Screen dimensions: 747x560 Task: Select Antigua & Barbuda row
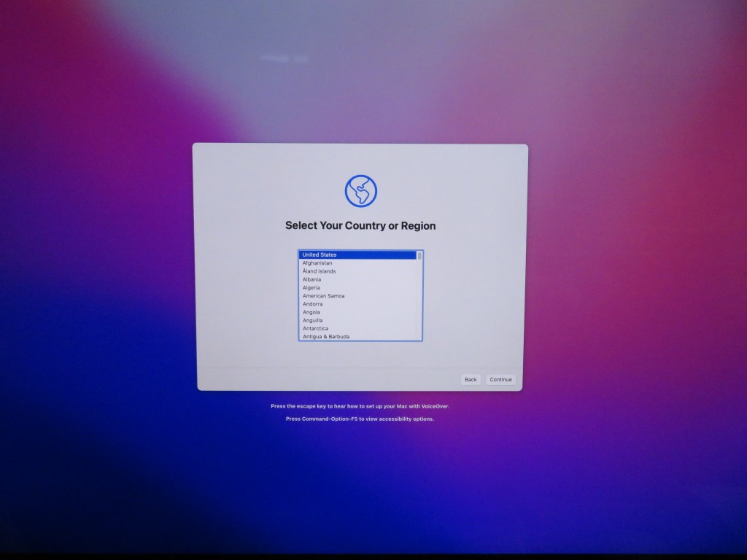(357, 337)
